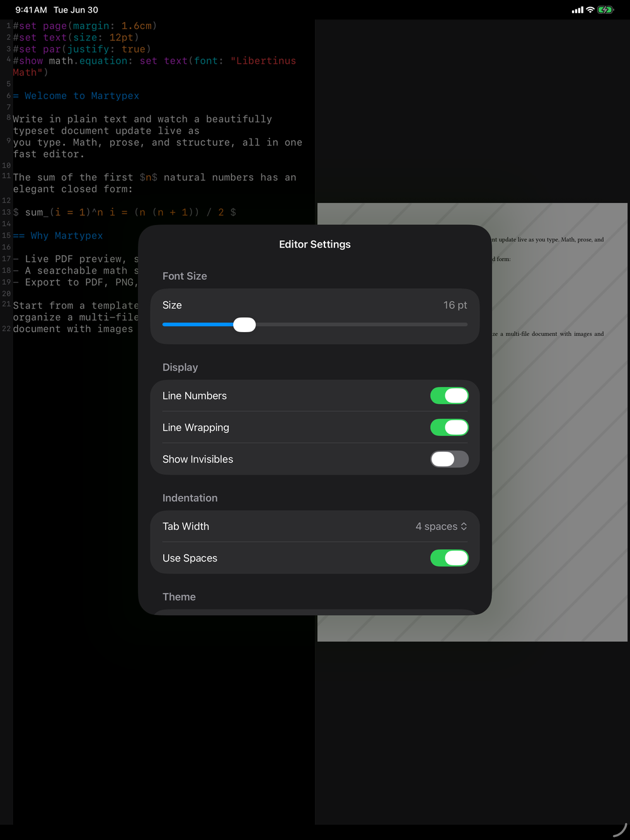Click the Line Numbers label

coord(195,396)
